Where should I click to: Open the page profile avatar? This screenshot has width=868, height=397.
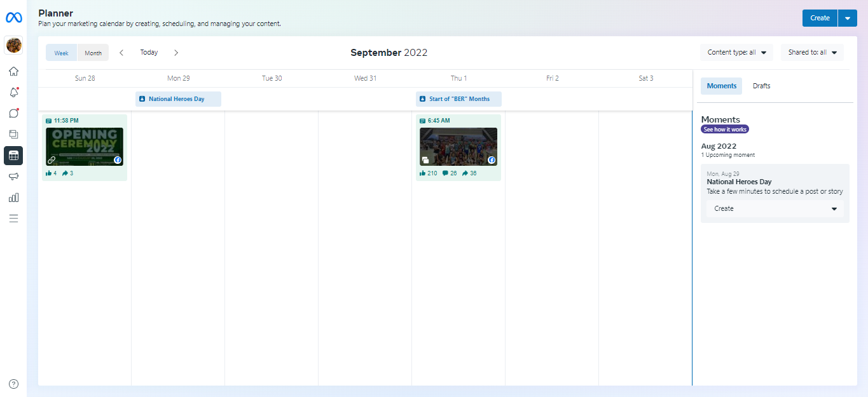(13, 45)
